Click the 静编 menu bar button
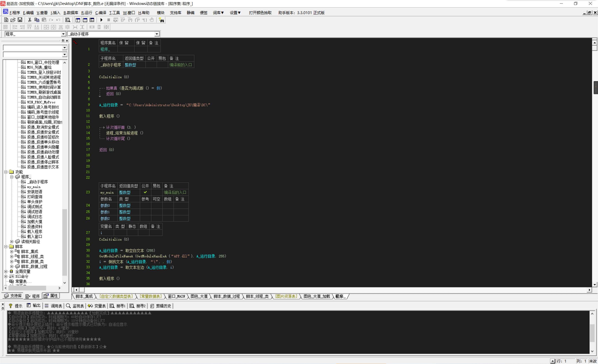Screen dimensions: 598x364 (x=191, y=13)
